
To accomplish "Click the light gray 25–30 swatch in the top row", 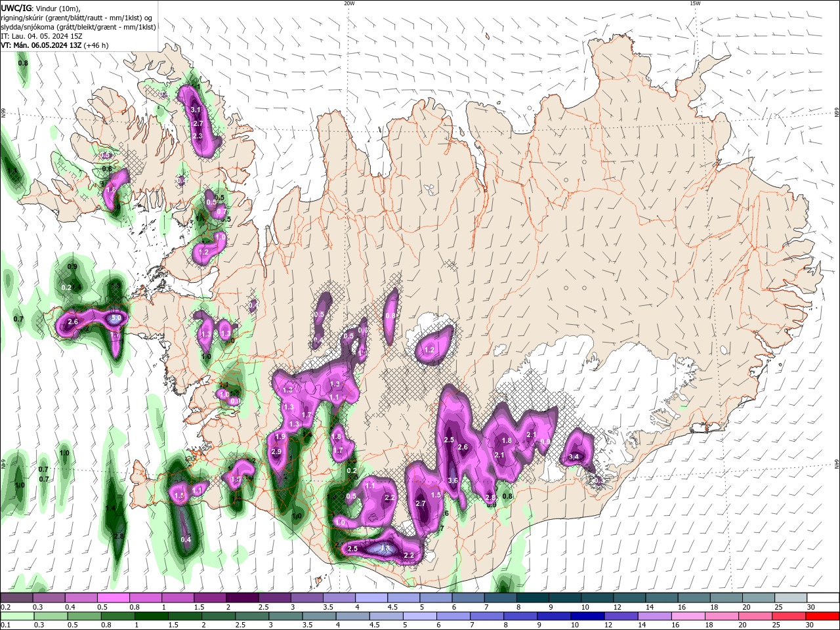I will [x=791, y=598].
